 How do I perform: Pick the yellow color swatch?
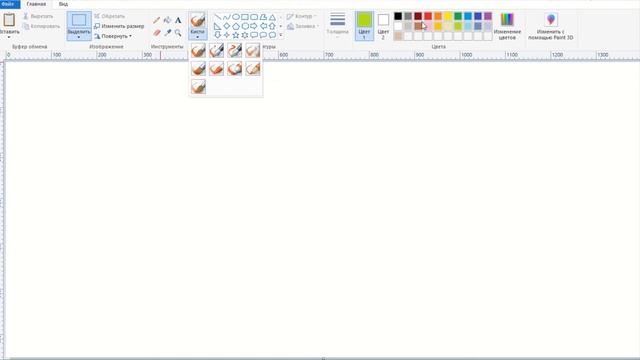448,16
